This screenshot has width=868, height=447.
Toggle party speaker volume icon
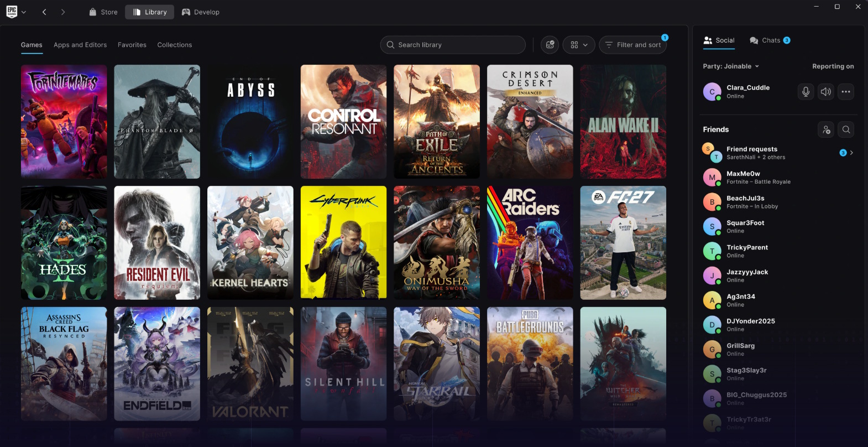pos(826,92)
